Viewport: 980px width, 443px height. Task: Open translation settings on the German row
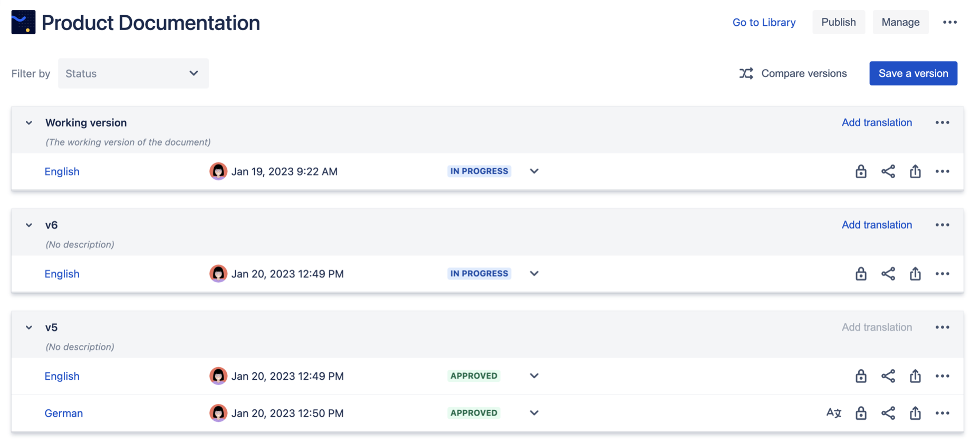833,413
